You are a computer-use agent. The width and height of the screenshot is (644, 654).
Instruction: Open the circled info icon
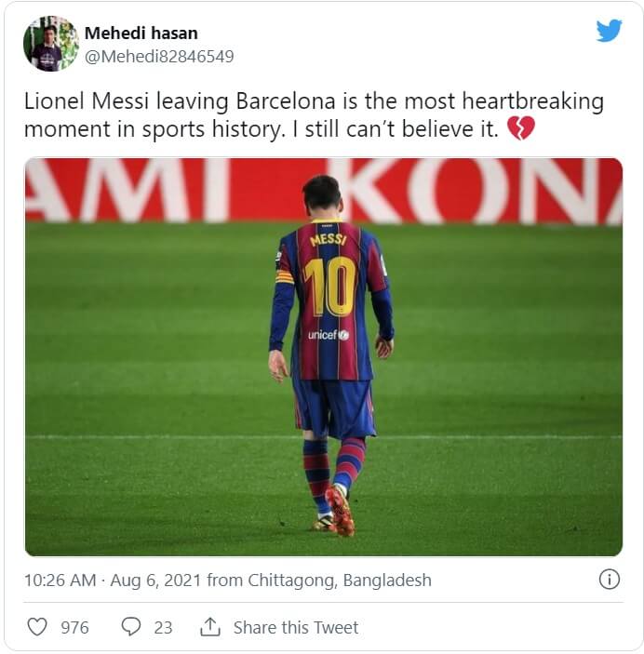[x=609, y=580]
